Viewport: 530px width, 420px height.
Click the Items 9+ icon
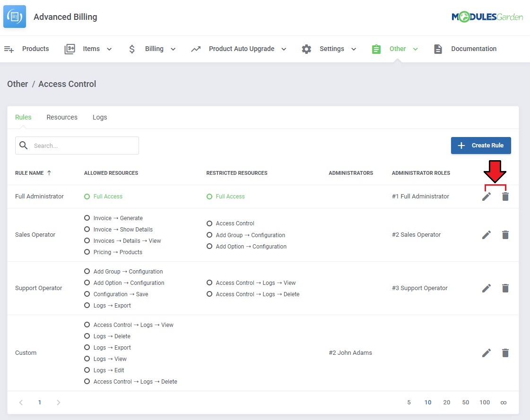tap(70, 49)
